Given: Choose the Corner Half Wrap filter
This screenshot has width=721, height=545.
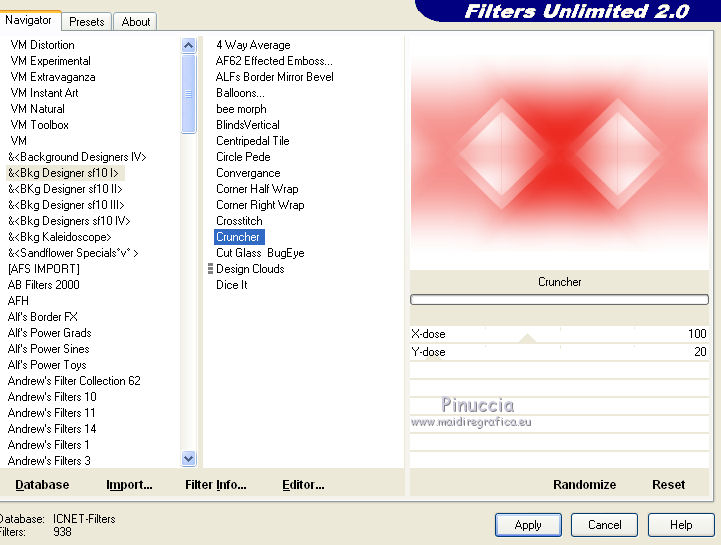Looking at the screenshot, I should click(258, 189).
